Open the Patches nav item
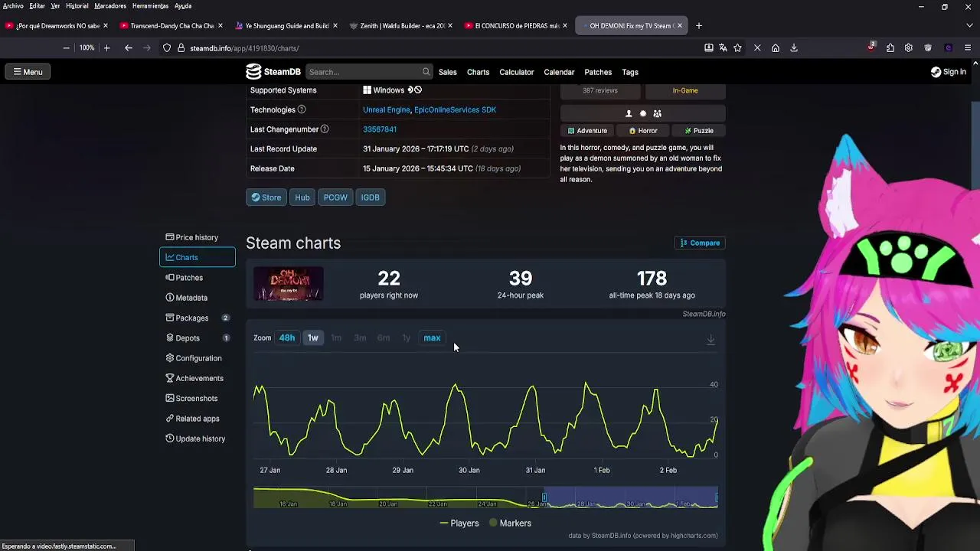 (x=598, y=72)
